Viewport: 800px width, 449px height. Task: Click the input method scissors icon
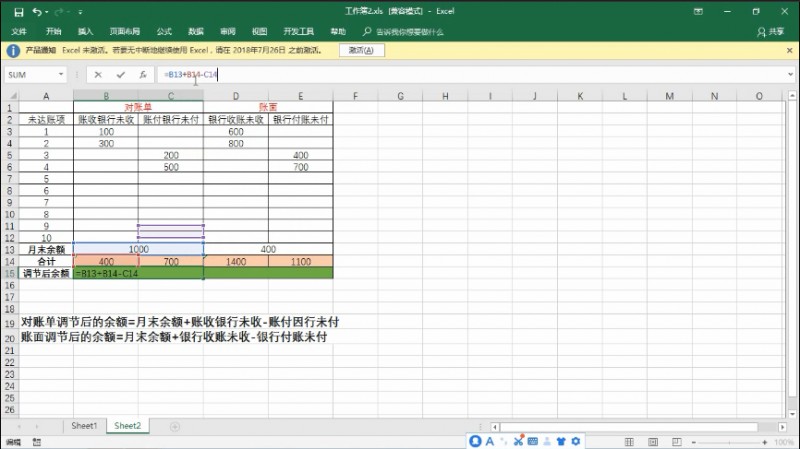point(518,441)
